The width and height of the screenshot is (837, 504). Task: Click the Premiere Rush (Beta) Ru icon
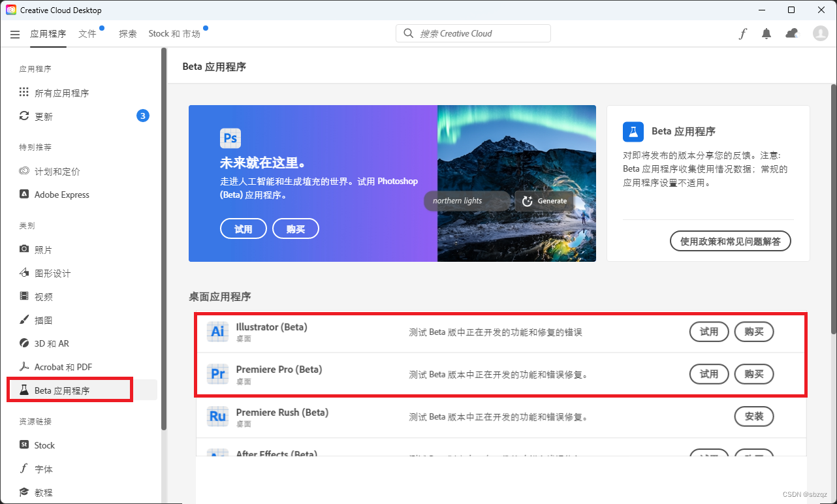217,417
